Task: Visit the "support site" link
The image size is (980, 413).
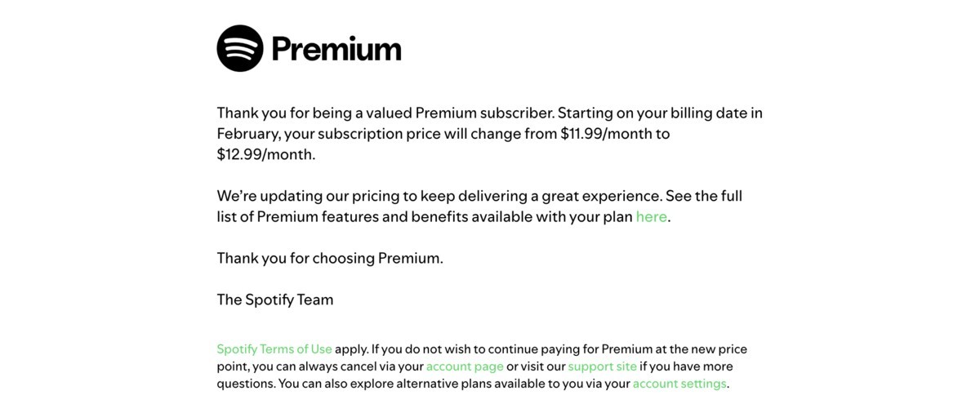Action: pyautogui.click(x=602, y=366)
